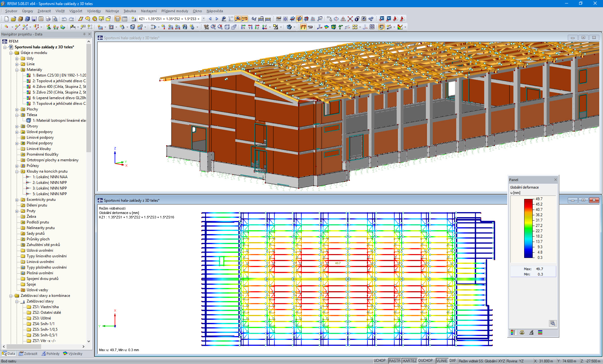Collapse the Materiály tree node
This screenshot has width=603, height=364.
click(x=17, y=70)
